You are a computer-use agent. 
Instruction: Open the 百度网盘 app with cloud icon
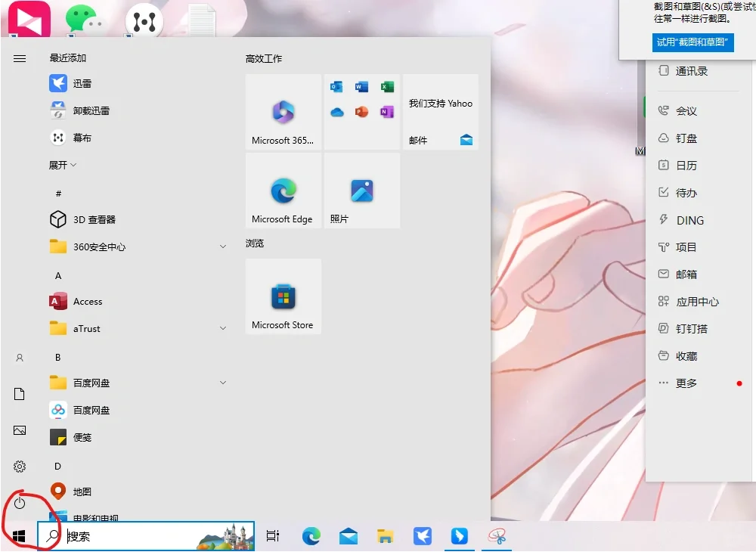[79, 410]
